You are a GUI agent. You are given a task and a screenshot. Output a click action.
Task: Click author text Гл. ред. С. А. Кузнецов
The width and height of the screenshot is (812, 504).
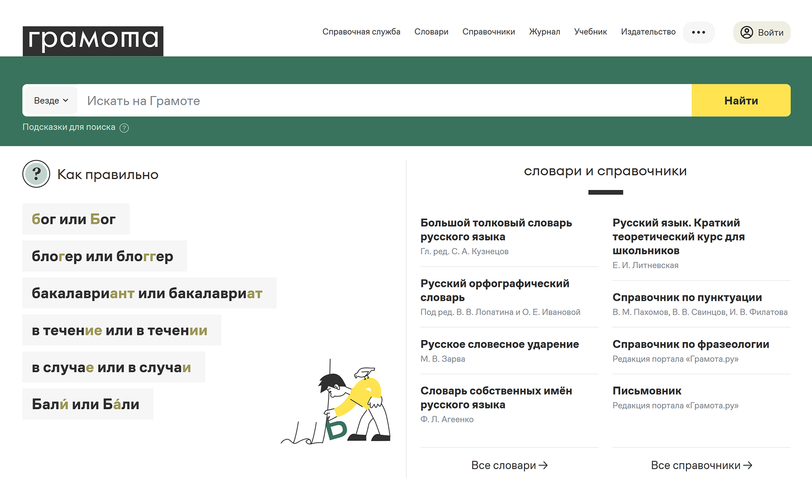pyautogui.click(x=464, y=251)
